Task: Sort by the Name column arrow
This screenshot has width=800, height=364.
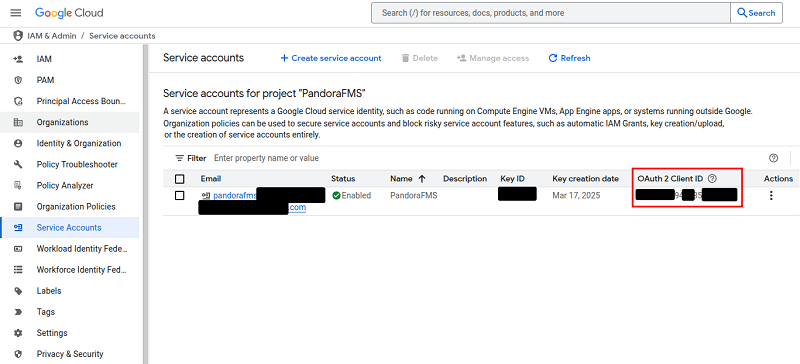Action: click(x=422, y=179)
